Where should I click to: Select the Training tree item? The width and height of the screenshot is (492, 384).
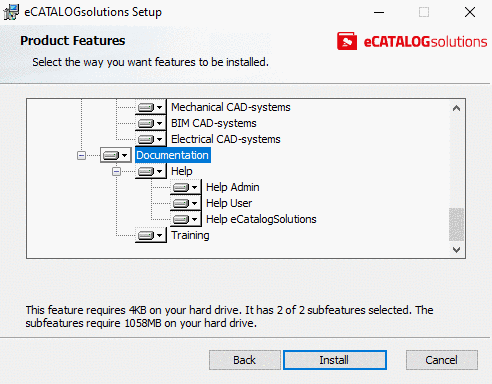(x=190, y=235)
